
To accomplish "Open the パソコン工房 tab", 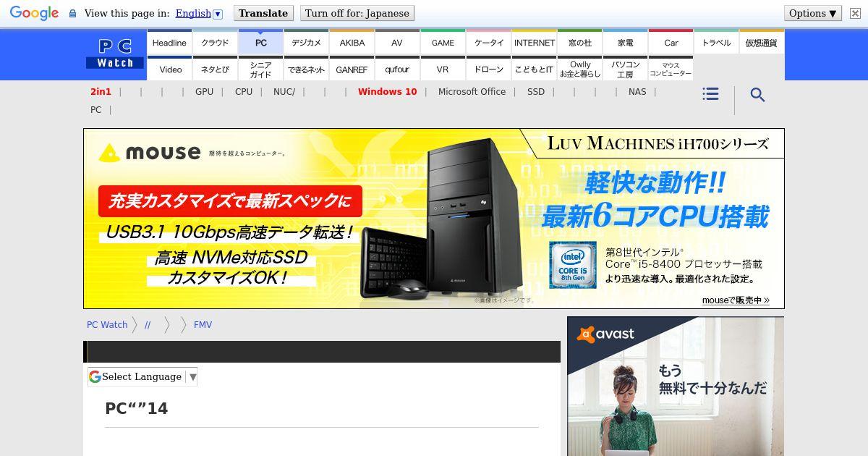I will point(625,69).
